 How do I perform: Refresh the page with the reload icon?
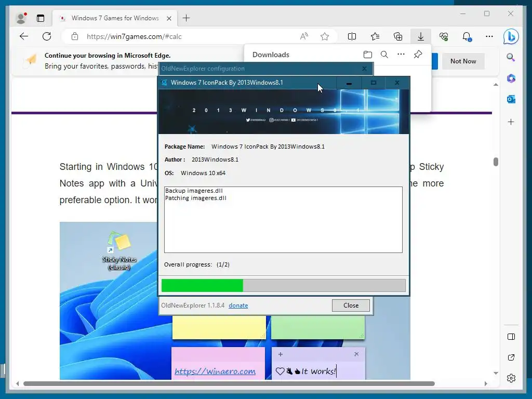point(47,36)
